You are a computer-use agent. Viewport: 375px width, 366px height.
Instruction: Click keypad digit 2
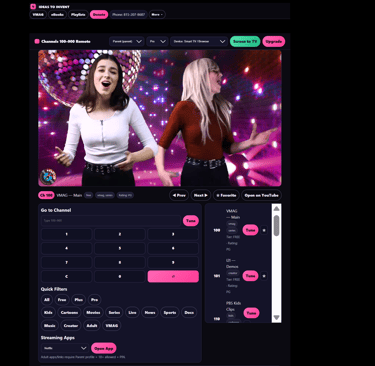point(120,234)
